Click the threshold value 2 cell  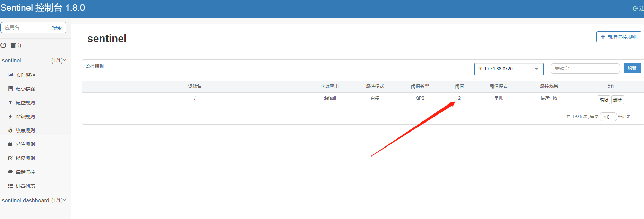(459, 98)
